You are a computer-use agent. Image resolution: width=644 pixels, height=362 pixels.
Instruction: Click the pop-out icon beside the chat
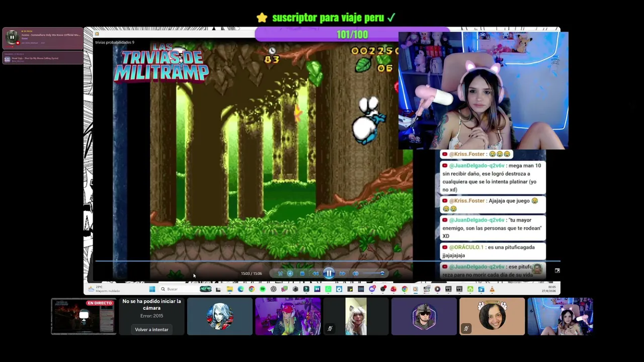(x=557, y=270)
